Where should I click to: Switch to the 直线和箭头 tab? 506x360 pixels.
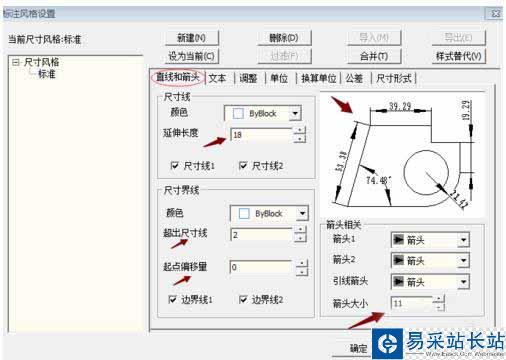[x=177, y=78]
